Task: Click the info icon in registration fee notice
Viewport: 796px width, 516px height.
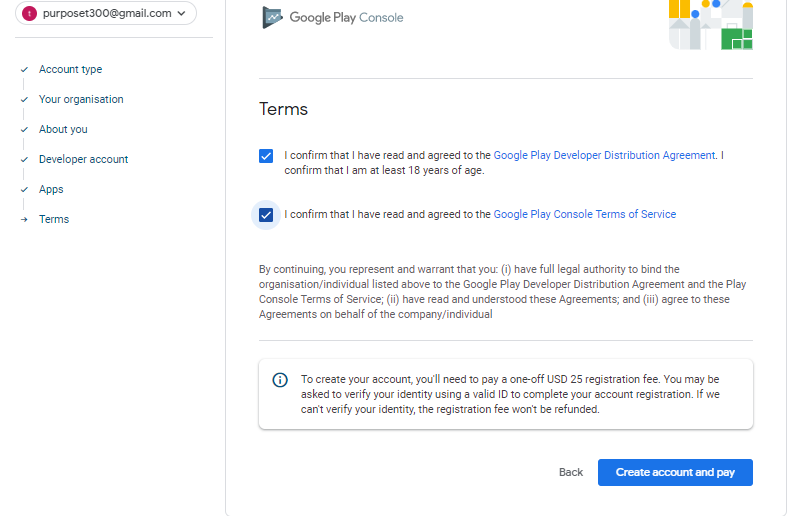Action: (x=280, y=380)
